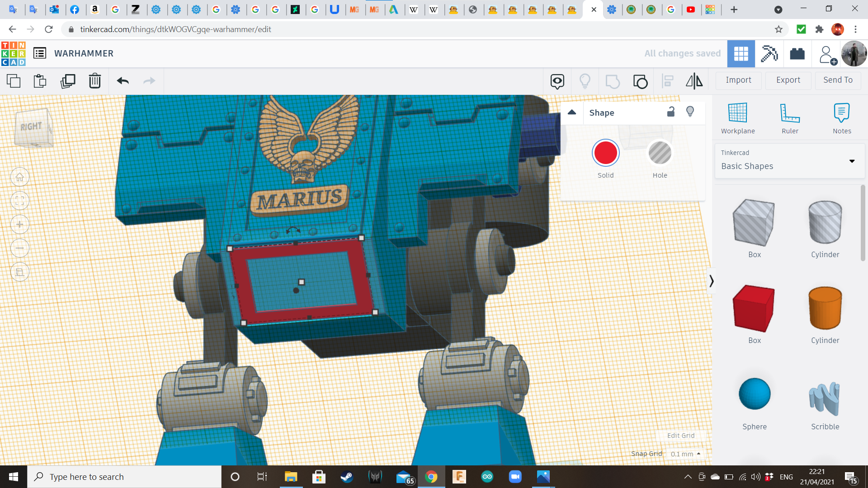868x488 pixels.
Task: Click Home view icon
Action: (x=20, y=177)
